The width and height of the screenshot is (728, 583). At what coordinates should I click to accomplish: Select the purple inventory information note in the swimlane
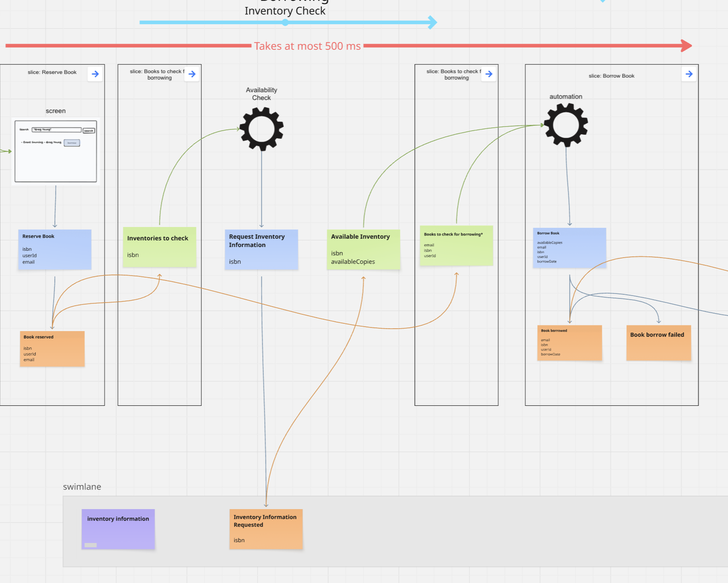(x=118, y=528)
